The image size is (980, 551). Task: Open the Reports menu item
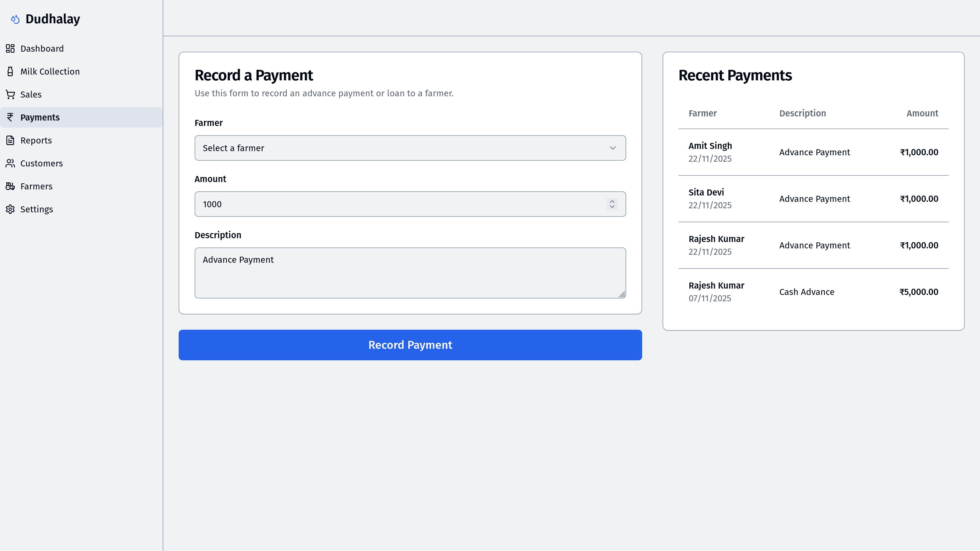(x=36, y=140)
